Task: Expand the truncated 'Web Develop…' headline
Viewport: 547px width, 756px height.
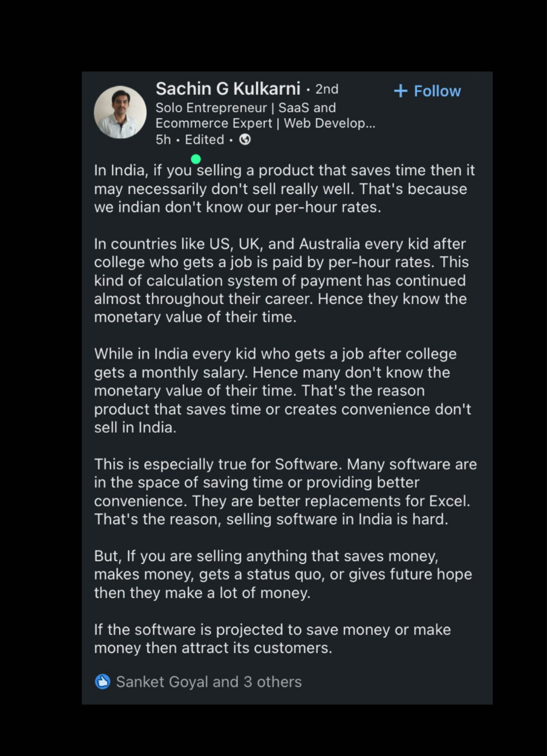Action: pos(329,123)
